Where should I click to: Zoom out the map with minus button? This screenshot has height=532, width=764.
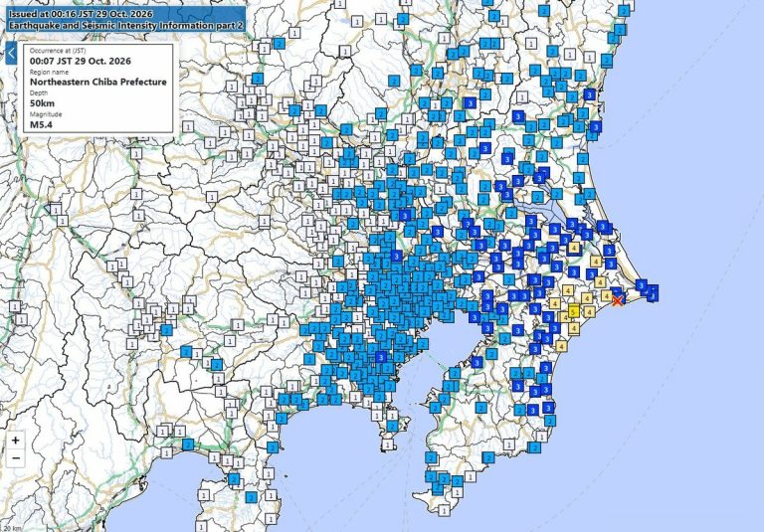16,458
